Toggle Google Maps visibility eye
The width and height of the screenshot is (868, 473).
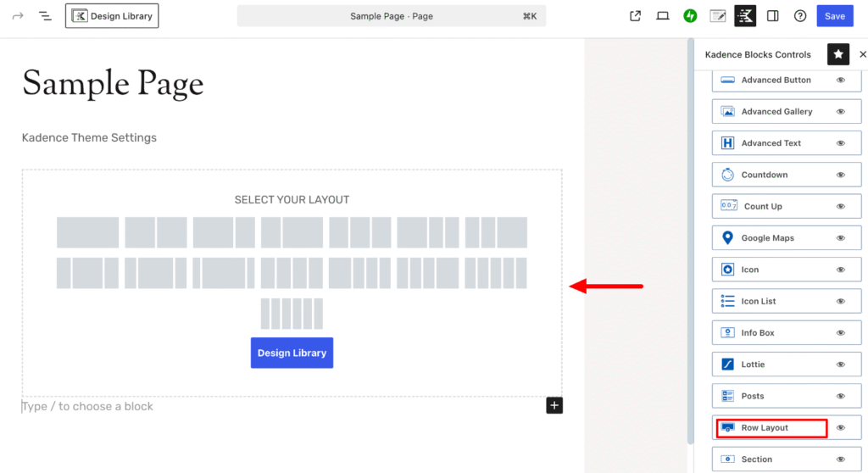click(841, 237)
